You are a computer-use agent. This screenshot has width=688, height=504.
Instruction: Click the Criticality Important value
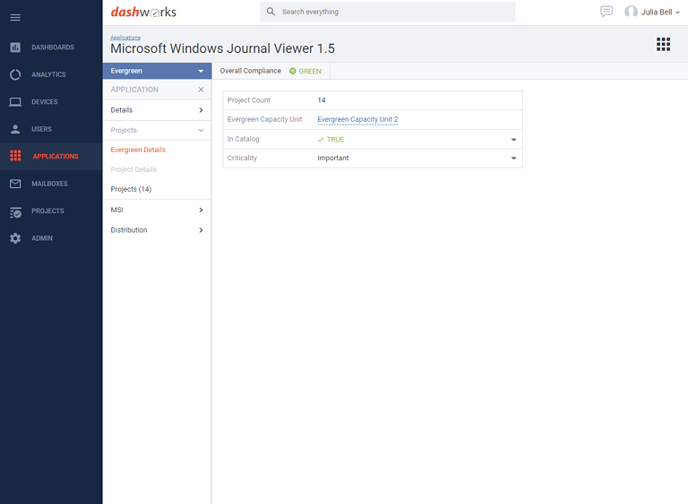click(333, 158)
